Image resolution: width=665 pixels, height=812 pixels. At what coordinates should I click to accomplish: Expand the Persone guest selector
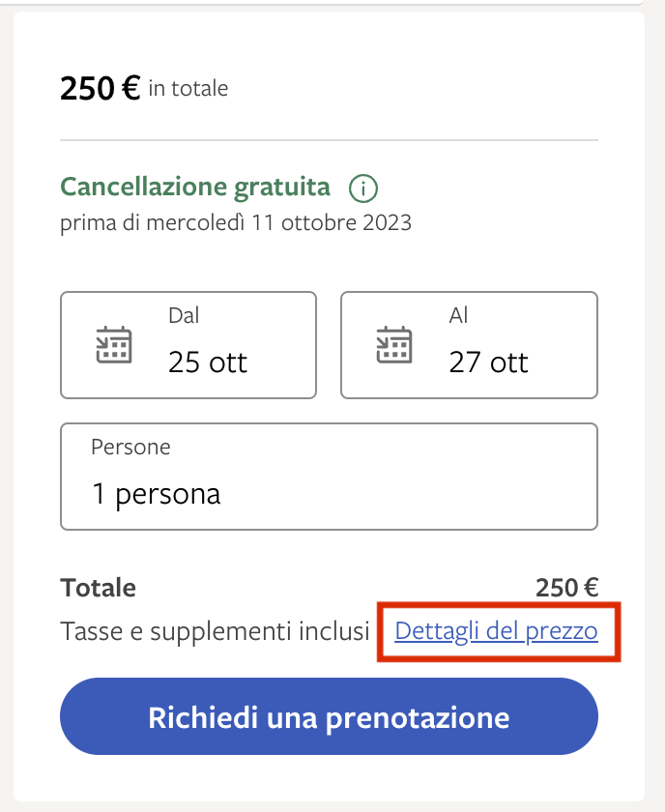point(329,476)
